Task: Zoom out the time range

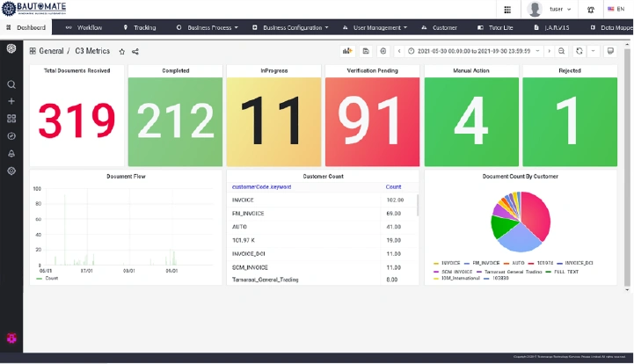Action: (562, 51)
